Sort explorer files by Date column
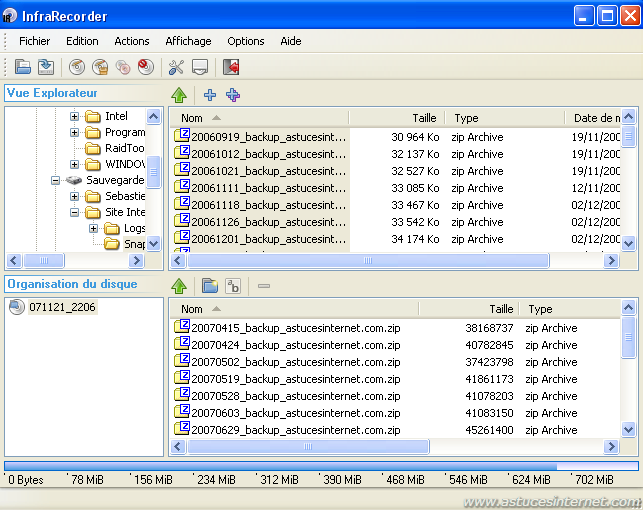The width and height of the screenshot is (643, 510). pyautogui.click(x=593, y=118)
